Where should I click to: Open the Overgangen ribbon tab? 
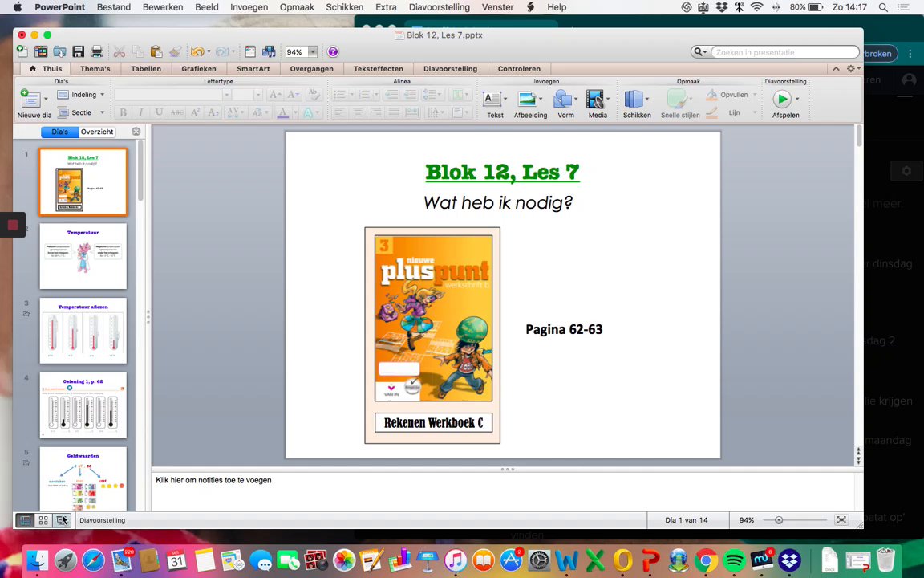tap(312, 68)
